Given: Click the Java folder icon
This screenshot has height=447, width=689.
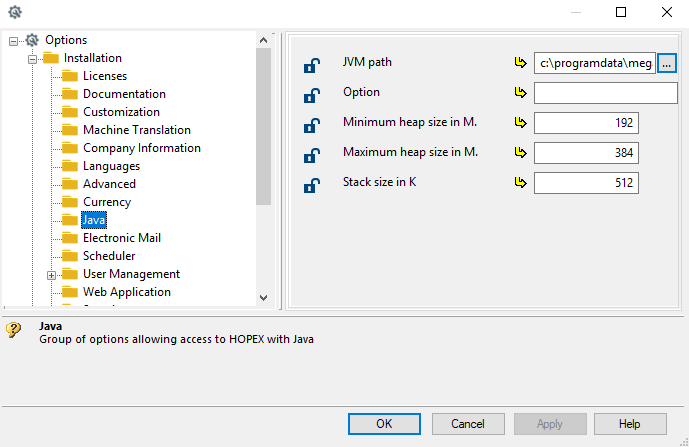Looking at the screenshot, I should click(70, 220).
